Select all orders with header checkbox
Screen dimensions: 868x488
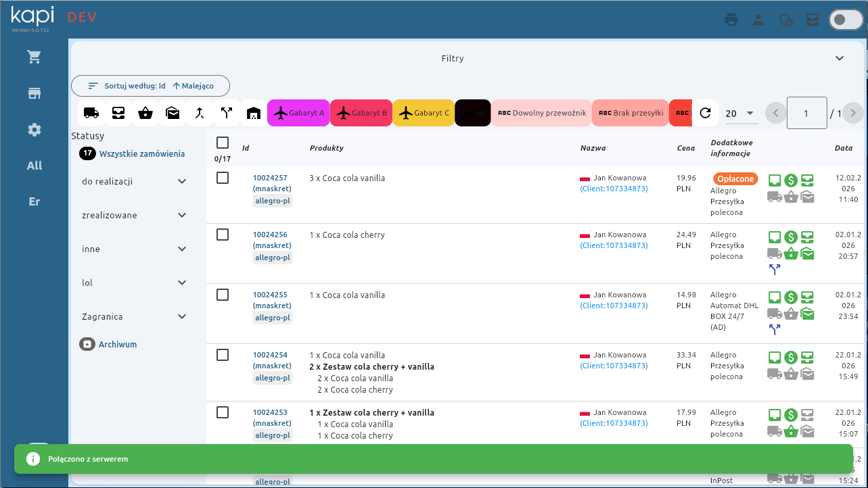pyautogui.click(x=223, y=143)
